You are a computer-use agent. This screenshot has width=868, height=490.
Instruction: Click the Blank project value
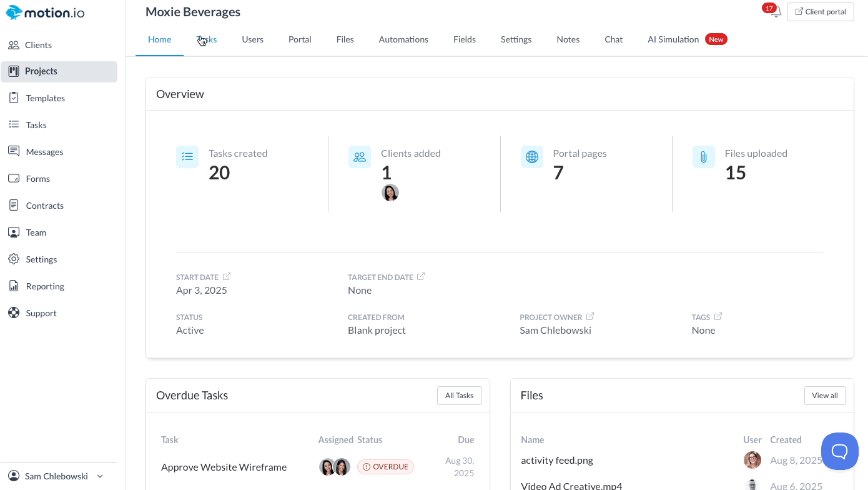pyautogui.click(x=377, y=331)
